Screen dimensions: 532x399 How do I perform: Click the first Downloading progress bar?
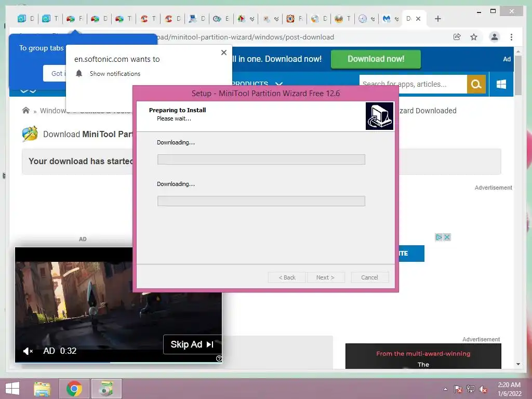tap(261, 159)
